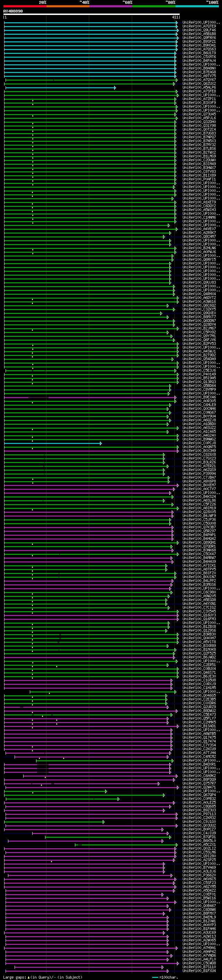Viewport: 222px width, 980px height.
Task: Select the UniRef100_A8ZYM5 entry
Action: click(x=199, y=886)
